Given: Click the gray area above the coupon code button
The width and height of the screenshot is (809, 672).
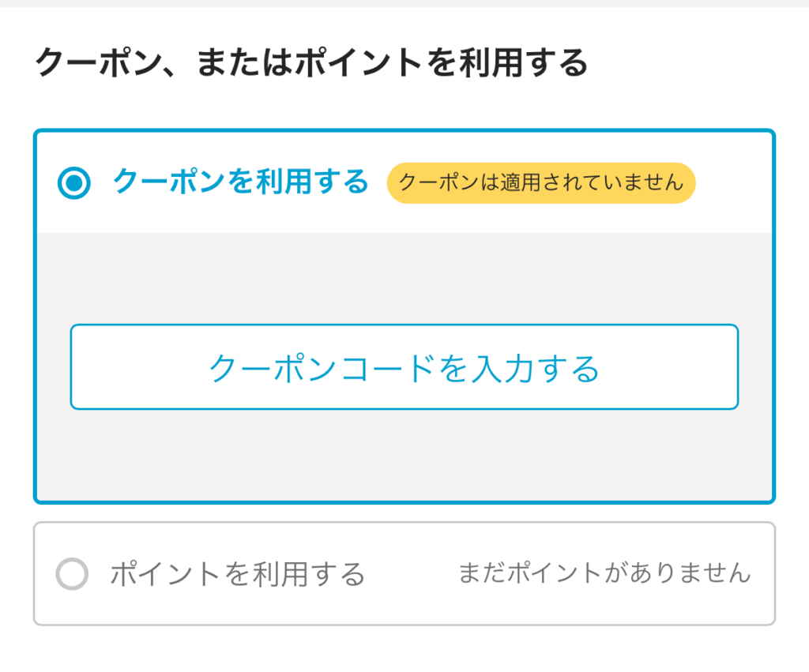Looking at the screenshot, I should pyautogui.click(x=404, y=278).
